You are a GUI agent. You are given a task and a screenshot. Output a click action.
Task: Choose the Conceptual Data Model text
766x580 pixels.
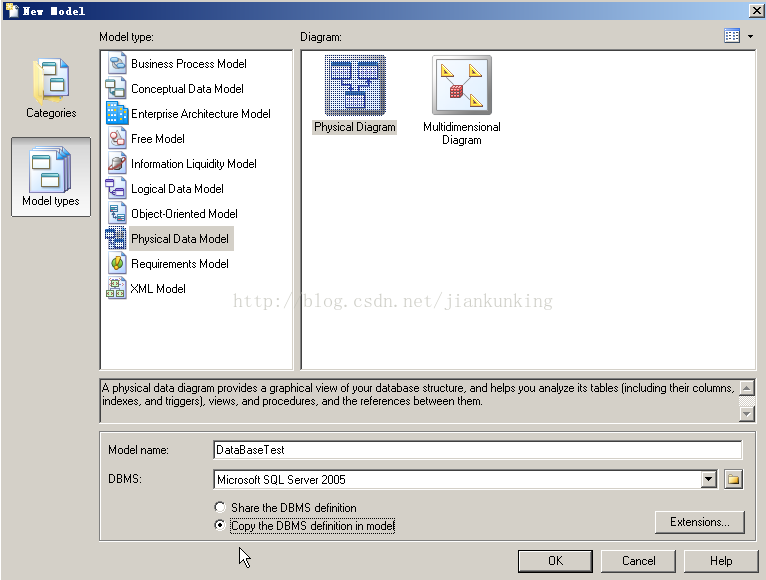point(188,89)
